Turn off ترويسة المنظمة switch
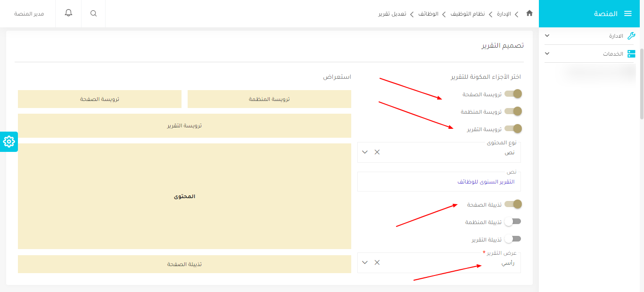 click(x=513, y=111)
